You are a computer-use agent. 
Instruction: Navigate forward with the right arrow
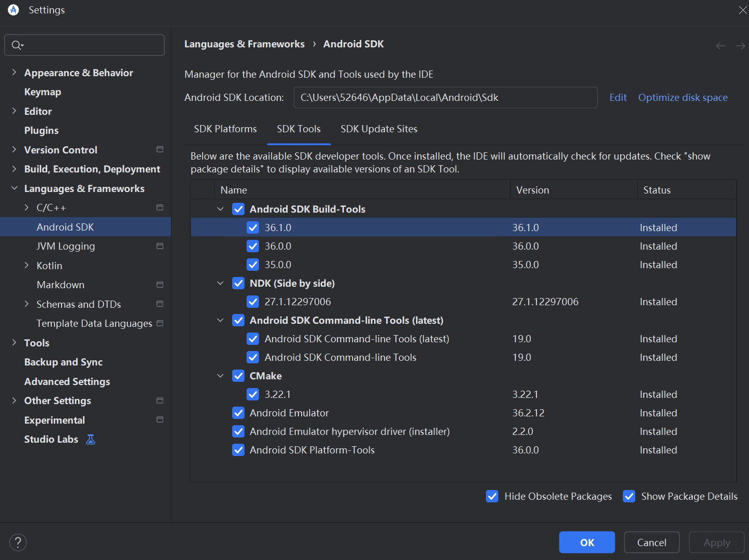[740, 46]
